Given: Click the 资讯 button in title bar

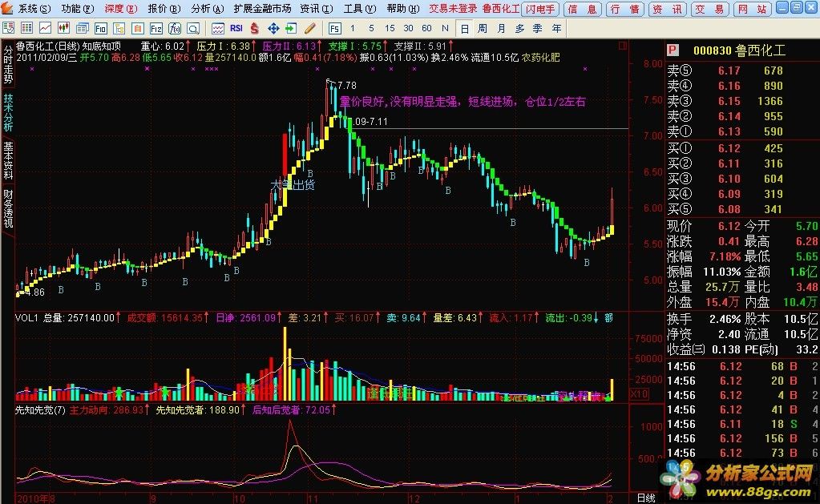Looking at the screenshot, I should point(667,9).
